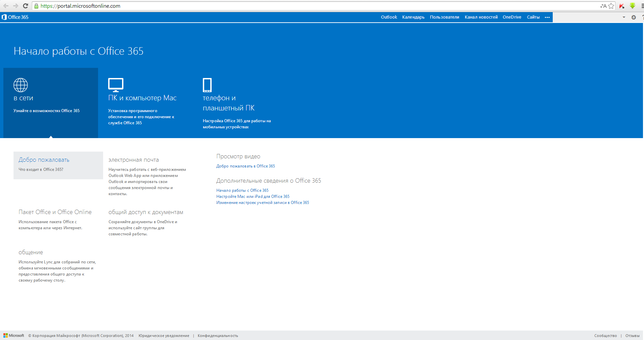Viewport: 644px width, 340px height.
Task: Open 'общий доступ к документам' section
Action: click(146, 212)
